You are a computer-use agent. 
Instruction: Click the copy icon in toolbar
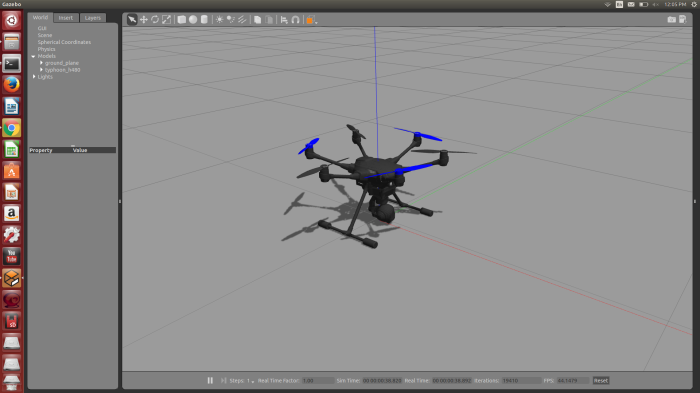[x=258, y=20]
